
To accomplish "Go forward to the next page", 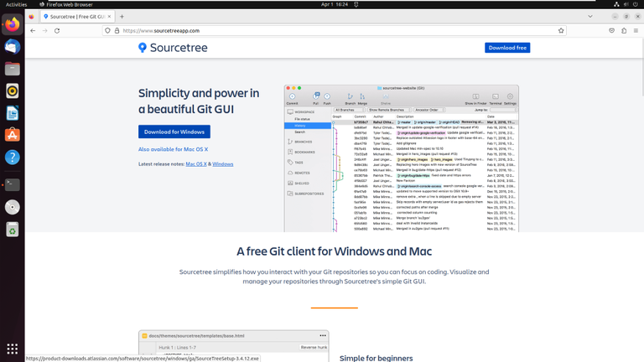I will coord(44,31).
